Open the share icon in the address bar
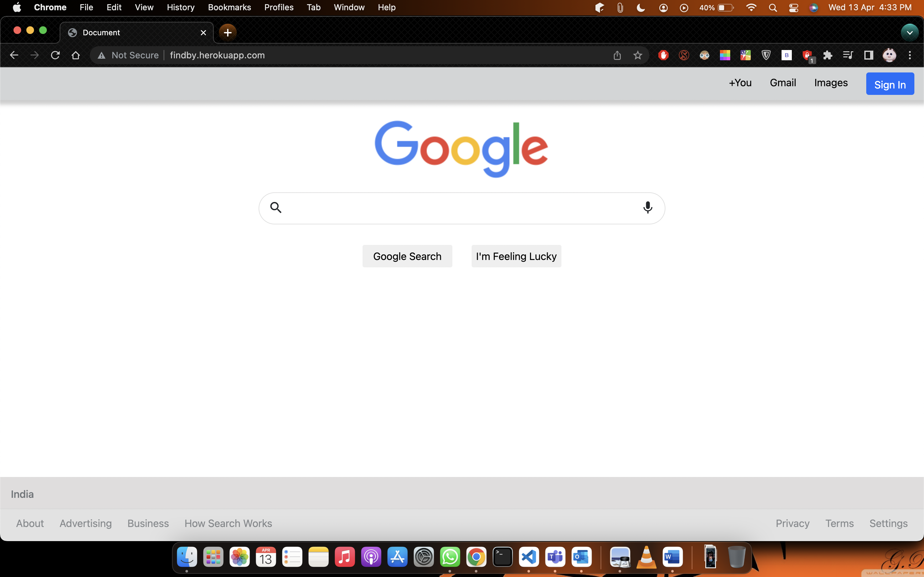The height and width of the screenshot is (577, 924). (617, 55)
